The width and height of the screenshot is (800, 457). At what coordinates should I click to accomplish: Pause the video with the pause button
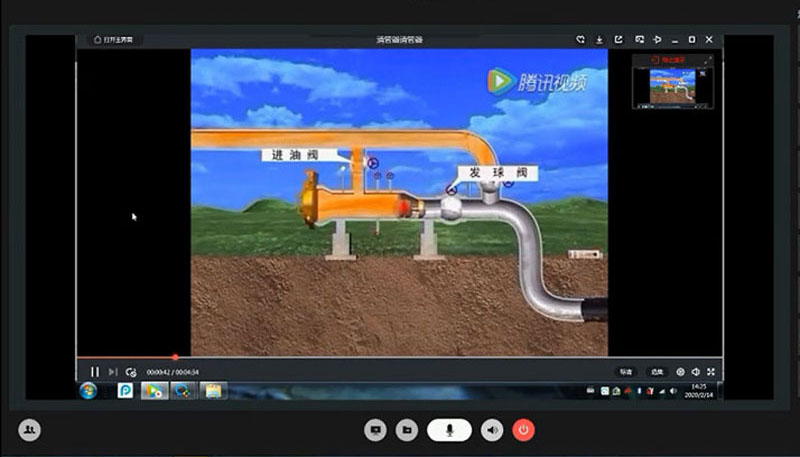[95, 372]
